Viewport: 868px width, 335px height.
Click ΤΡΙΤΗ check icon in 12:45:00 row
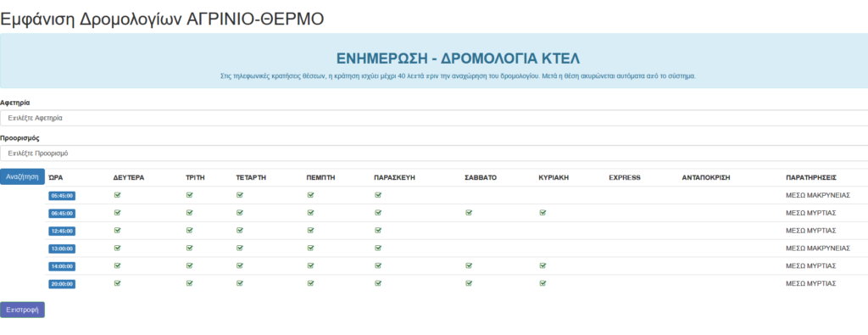189,231
